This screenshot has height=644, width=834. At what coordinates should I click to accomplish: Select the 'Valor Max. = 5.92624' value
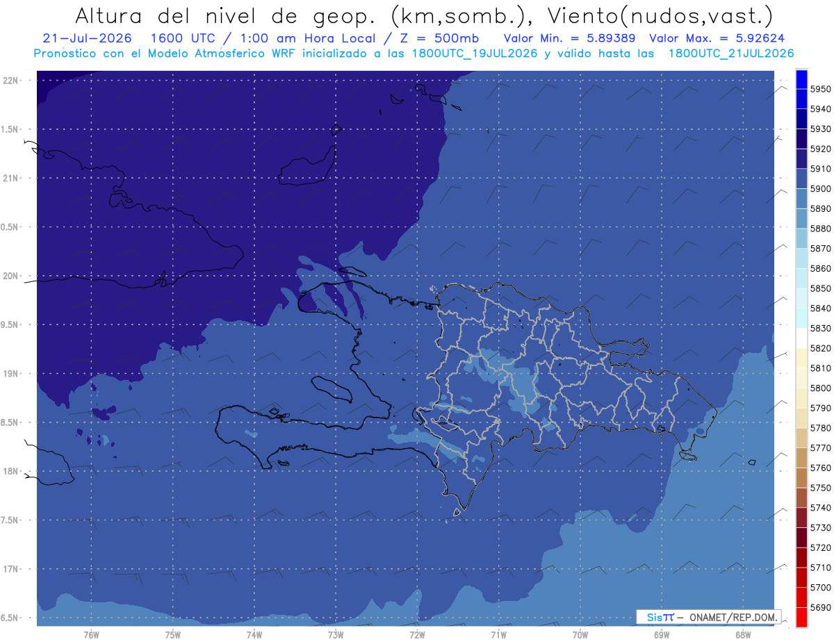716,38
